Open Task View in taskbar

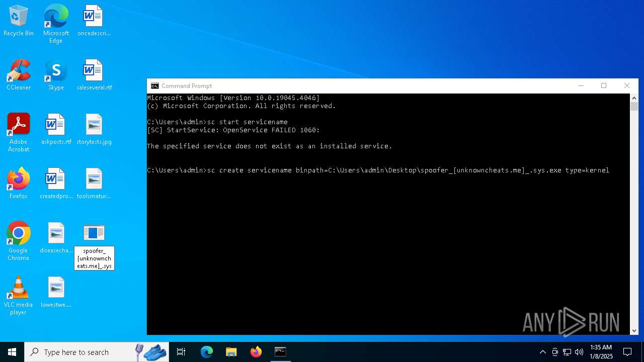(x=181, y=352)
